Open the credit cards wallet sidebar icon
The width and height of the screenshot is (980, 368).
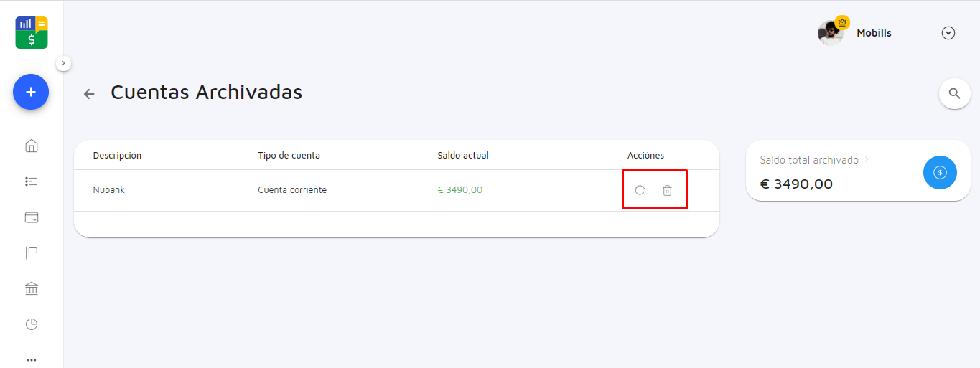(32, 217)
